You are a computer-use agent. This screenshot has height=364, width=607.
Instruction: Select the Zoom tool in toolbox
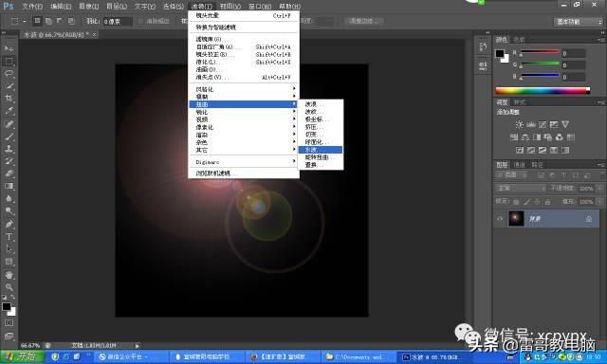[x=9, y=287]
